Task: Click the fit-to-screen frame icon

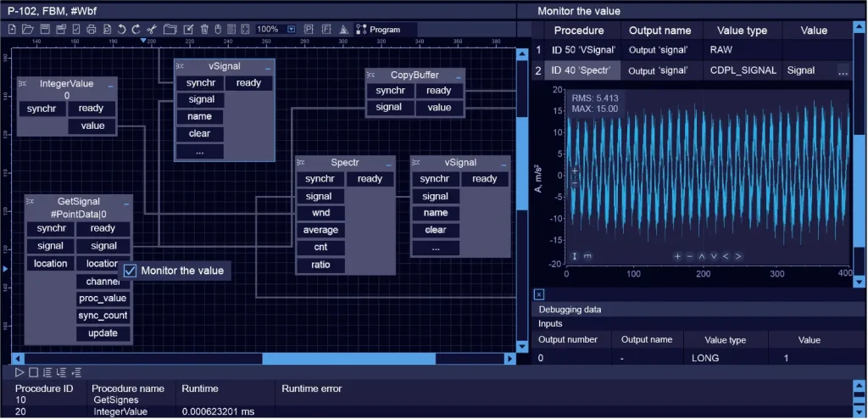Action: (x=245, y=30)
